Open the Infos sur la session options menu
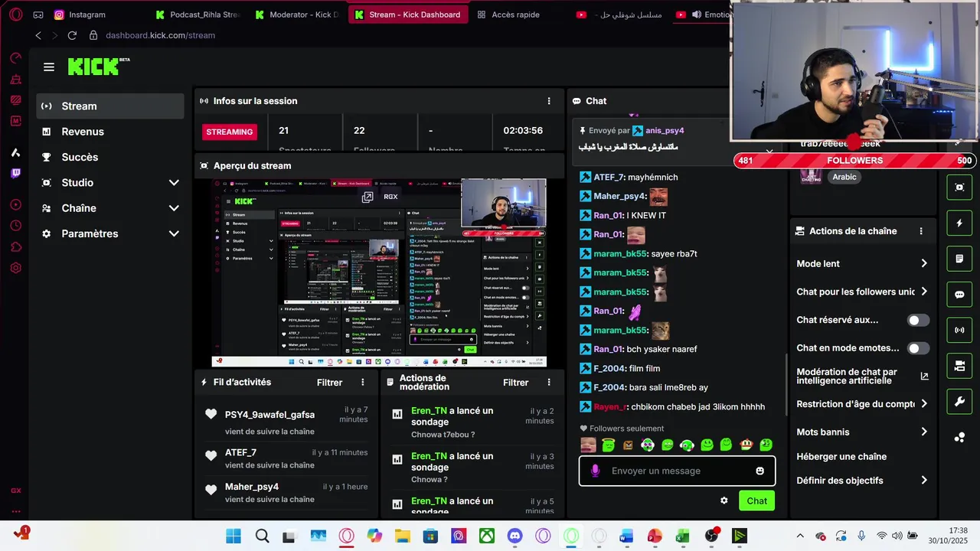This screenshot has width=980, height=551. [x=548, y=101]
